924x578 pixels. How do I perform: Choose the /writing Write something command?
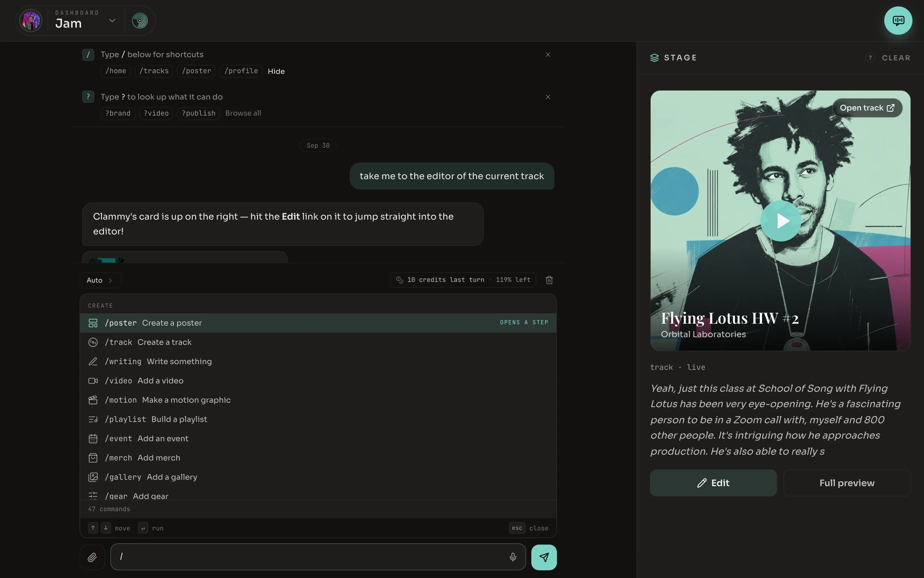click(318, 362)
